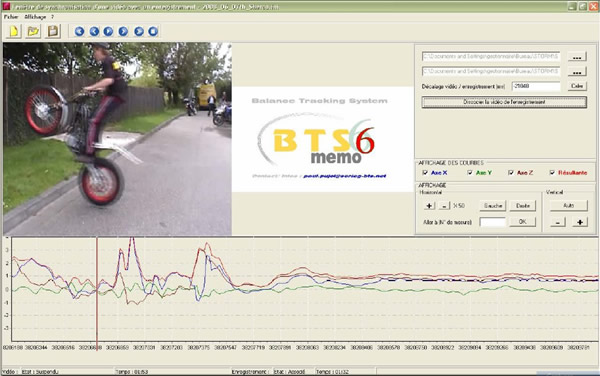Viewport: 600px width, 376px height.
Task: Stop playback with the blue stop button
Action: [x=153, y=31]
